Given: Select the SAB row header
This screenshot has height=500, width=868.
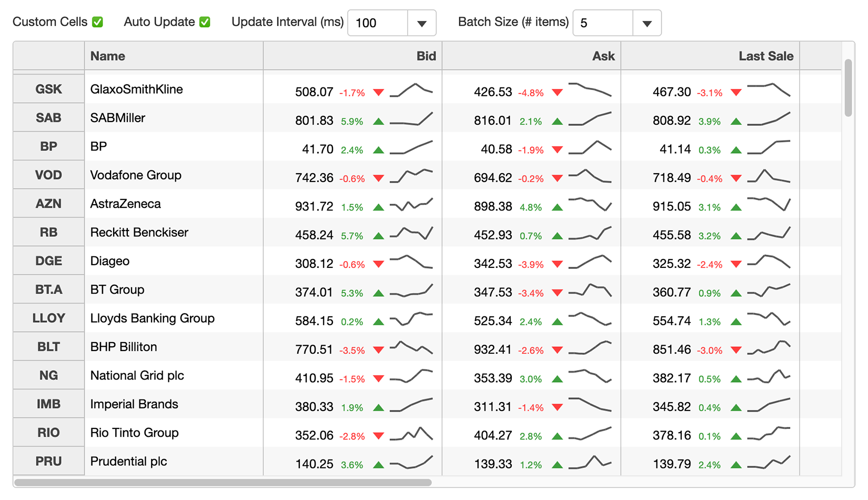Looking at the screenshot, I should (x=48, y=118).
